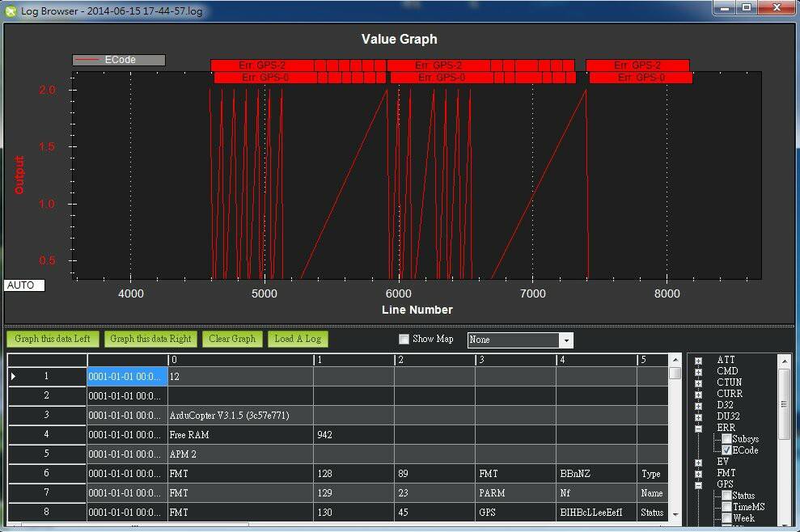Screen dimensions: 800x532
Task: Click the scroll up arrow of tree panel
Action: tap(784, 361)
